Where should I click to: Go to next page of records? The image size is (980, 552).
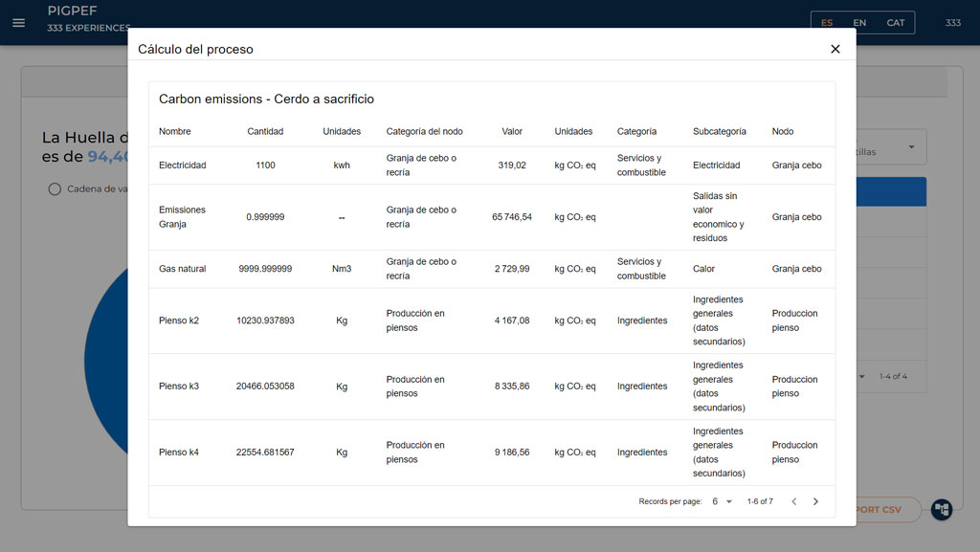[x=815, y=501]
